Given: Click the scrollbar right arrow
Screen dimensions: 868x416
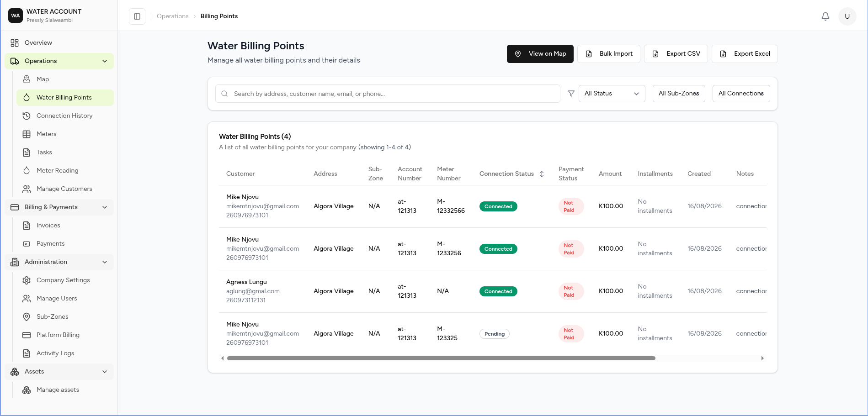Looking at the screenshot, I should coord(762,358).
